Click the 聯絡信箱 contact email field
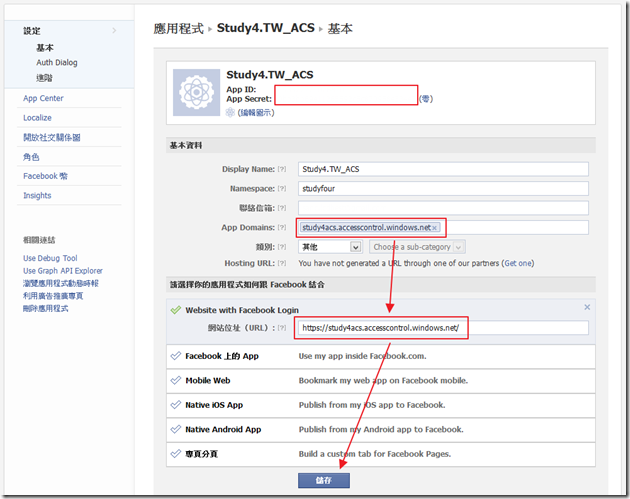 (x=443, y=208)
